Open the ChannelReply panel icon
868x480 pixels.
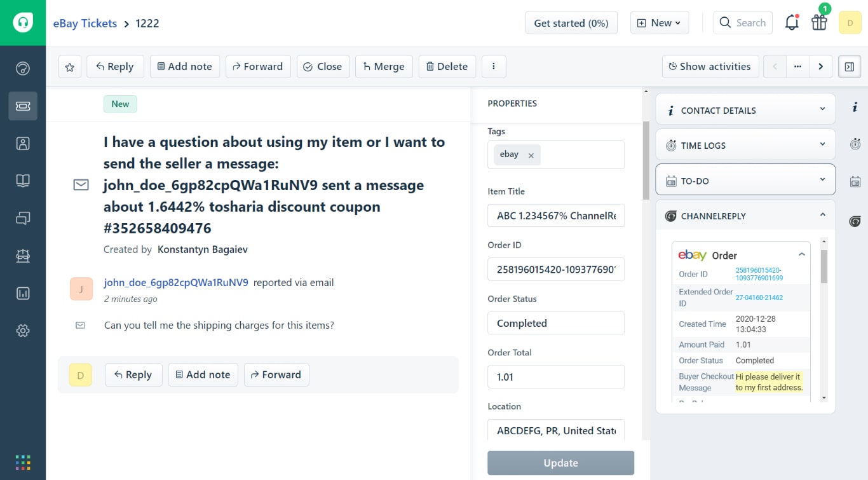coord(855,221)
